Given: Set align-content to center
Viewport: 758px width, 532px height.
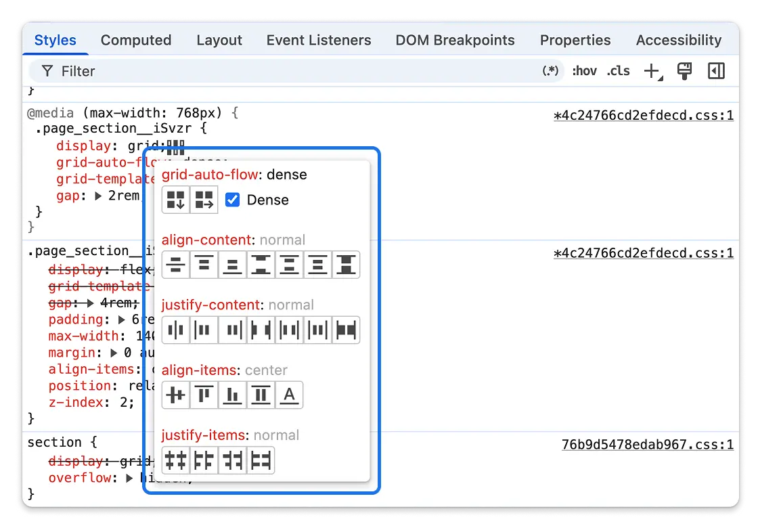Looking at the screenshot, I should [x=175, y=265].
